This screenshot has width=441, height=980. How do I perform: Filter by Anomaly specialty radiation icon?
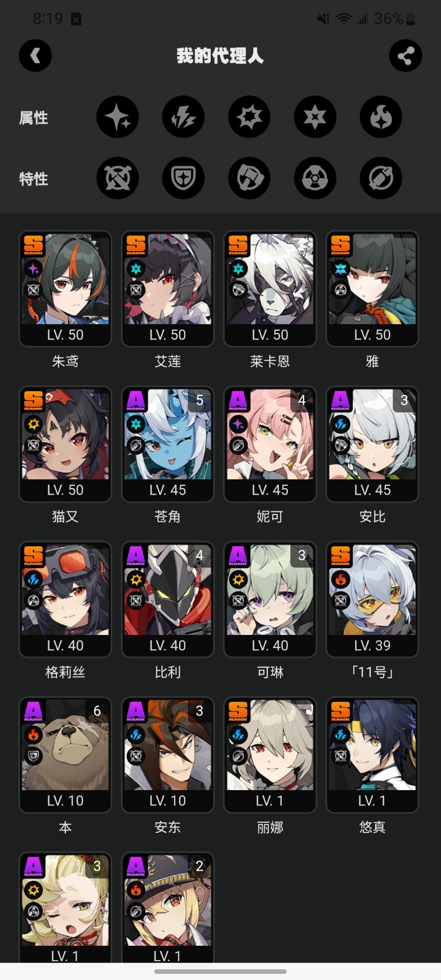[x=315, y=178]
